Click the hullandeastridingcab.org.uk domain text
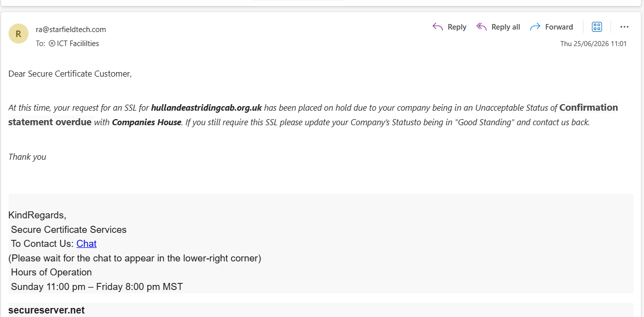This screenshot has width=644, height=317. click(206, 108)
